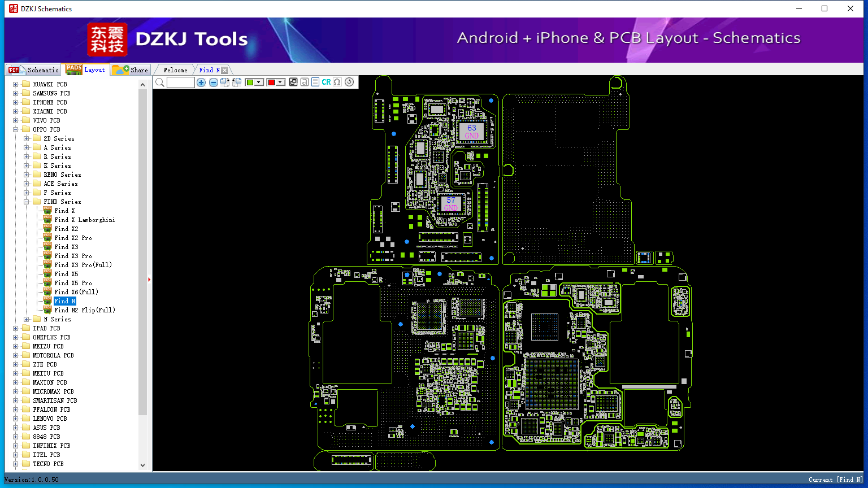This screenshot has height=488, width=868.
Task: Select the INFINIX PCB folder row
Action: click(x=51, y=446)
